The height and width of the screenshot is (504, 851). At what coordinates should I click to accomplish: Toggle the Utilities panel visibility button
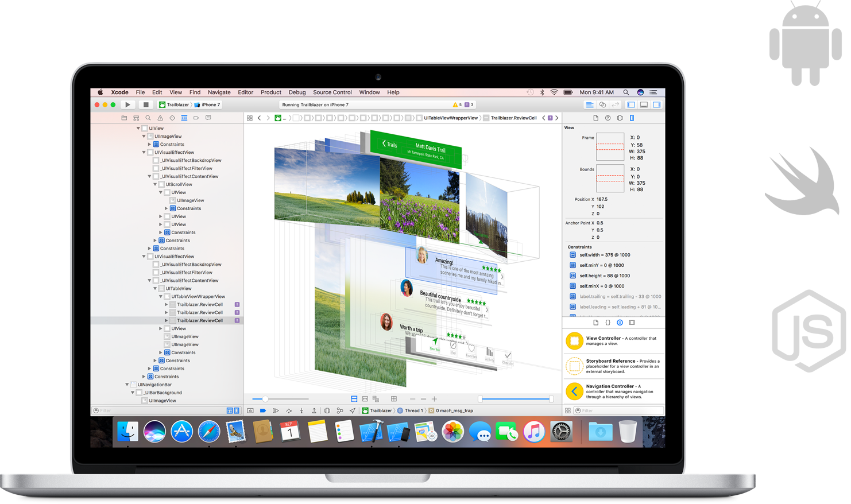(656, 105)
